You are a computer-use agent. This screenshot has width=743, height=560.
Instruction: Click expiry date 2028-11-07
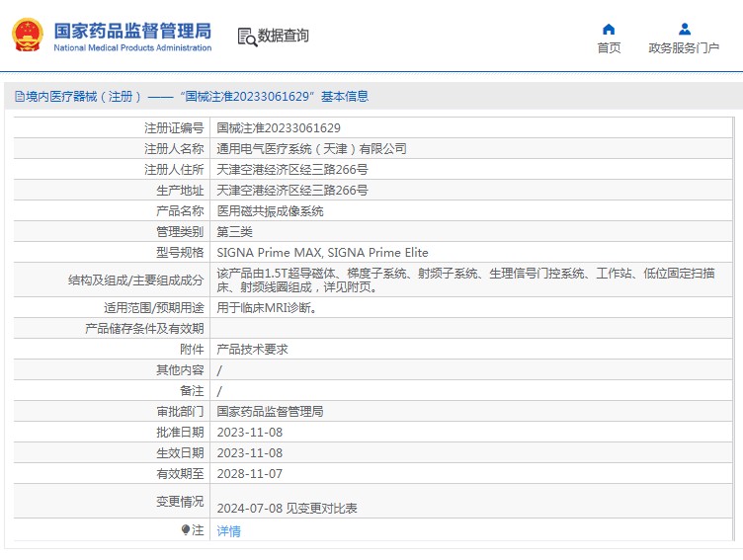coord(250,474)
